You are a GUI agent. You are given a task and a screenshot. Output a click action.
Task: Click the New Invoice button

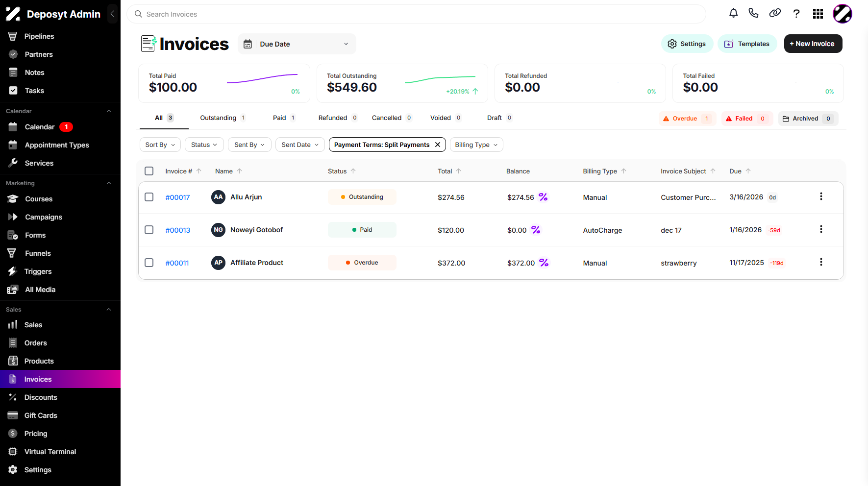click(x=813, y=44)
